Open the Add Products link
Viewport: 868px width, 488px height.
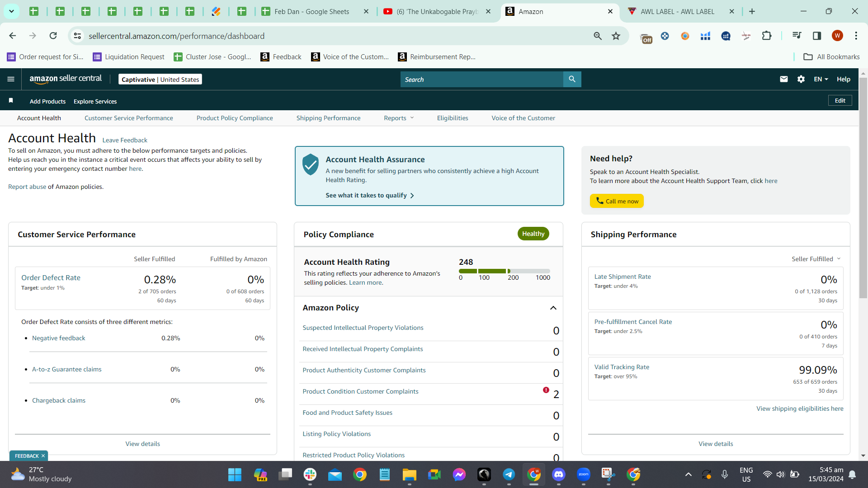pyautogui.click(x=47, y=101)
